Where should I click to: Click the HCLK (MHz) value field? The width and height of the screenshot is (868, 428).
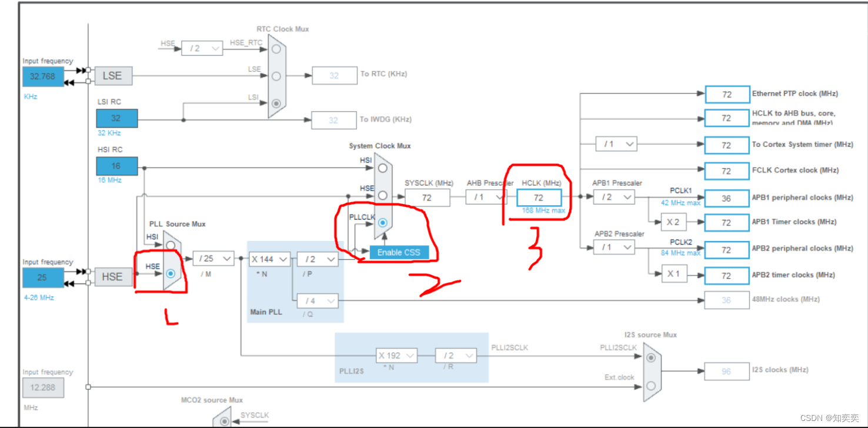[539, 198]
